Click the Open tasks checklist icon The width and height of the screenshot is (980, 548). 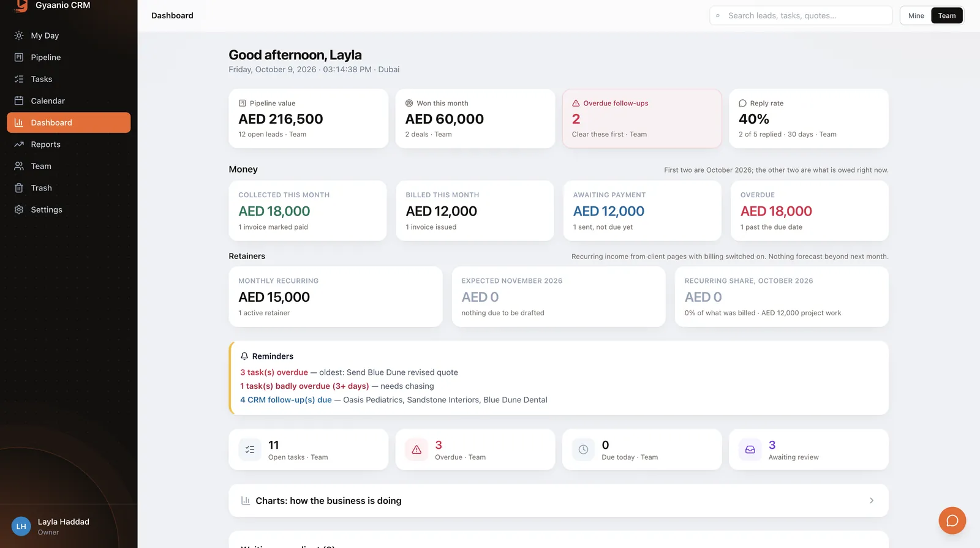pos(250,449)
